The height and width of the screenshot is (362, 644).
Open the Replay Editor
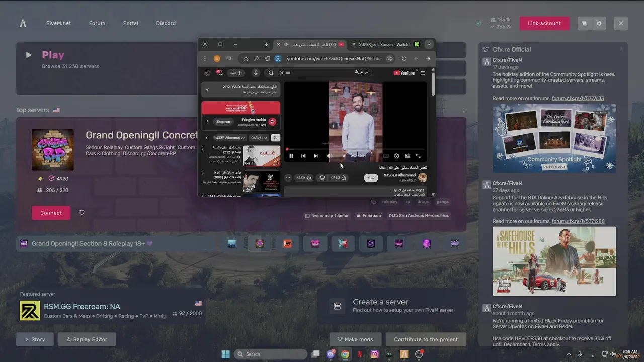[87, 339]
